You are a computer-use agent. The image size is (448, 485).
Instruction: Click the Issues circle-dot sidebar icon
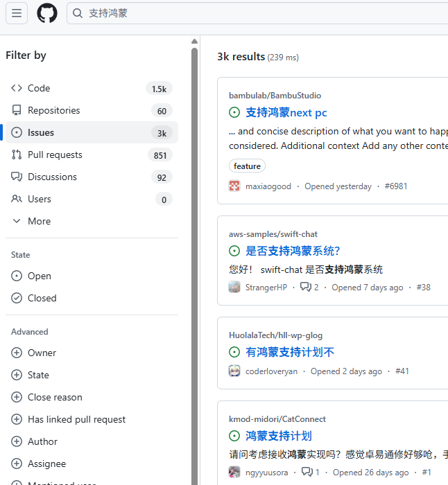(x=17, y=132)
